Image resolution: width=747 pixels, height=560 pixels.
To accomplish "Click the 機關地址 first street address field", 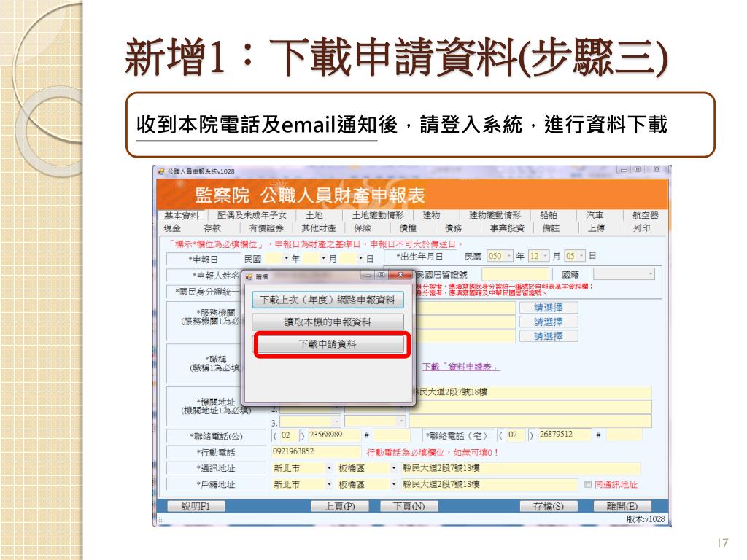I will 531,392.
